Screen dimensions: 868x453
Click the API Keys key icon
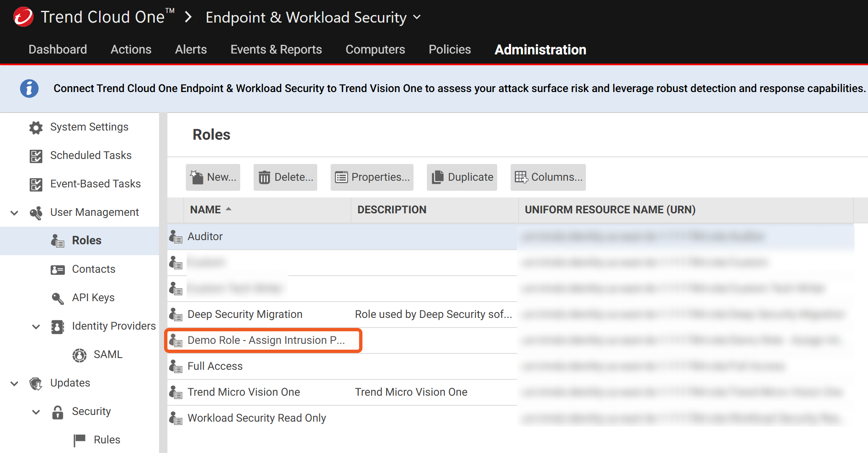pyautogui.click(x=57, y=298)
